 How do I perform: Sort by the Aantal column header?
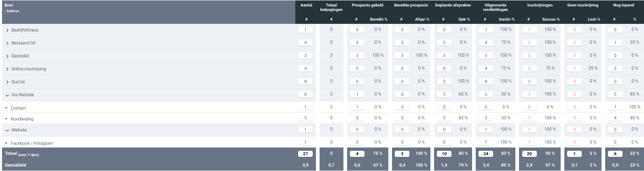[x=306, y=5]
